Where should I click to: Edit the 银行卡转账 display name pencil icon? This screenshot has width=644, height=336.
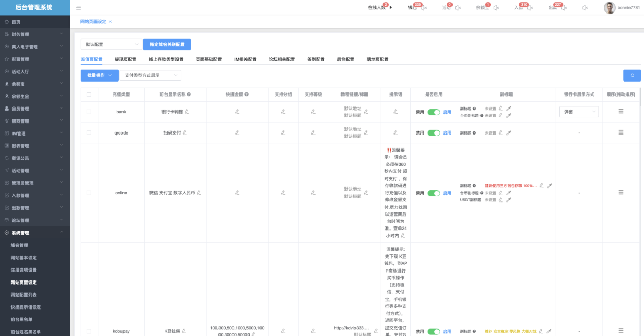click(187, 112)
